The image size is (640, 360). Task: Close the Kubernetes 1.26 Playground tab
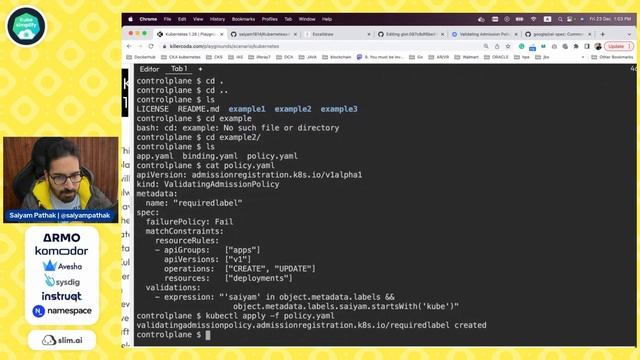222,34
